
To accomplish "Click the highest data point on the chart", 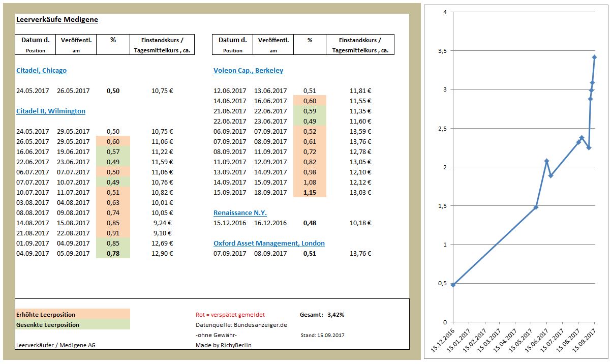I will pyautogui.click(x=594, y=57).
